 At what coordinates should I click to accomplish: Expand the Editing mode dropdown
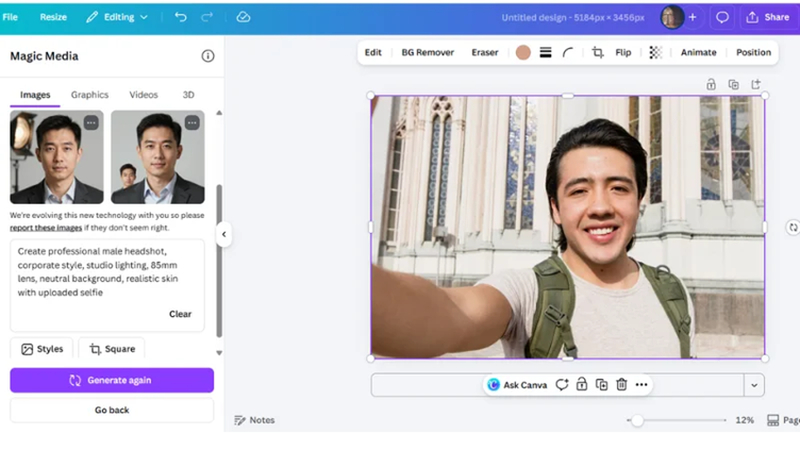[x=117, y=17]
